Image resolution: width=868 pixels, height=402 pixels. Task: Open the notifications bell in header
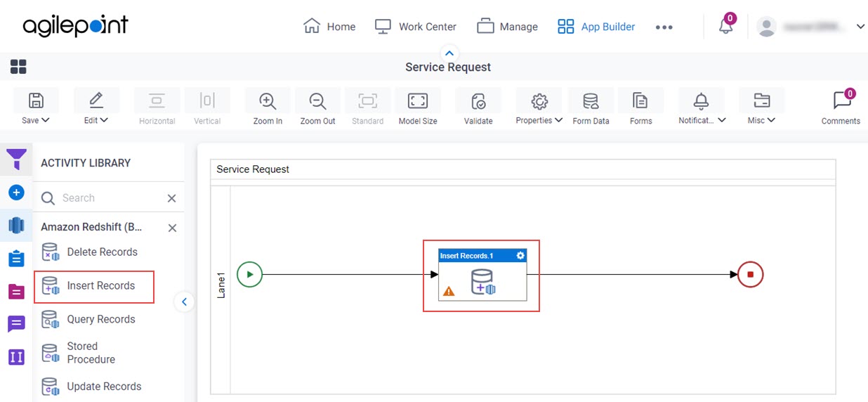(726, 27)
